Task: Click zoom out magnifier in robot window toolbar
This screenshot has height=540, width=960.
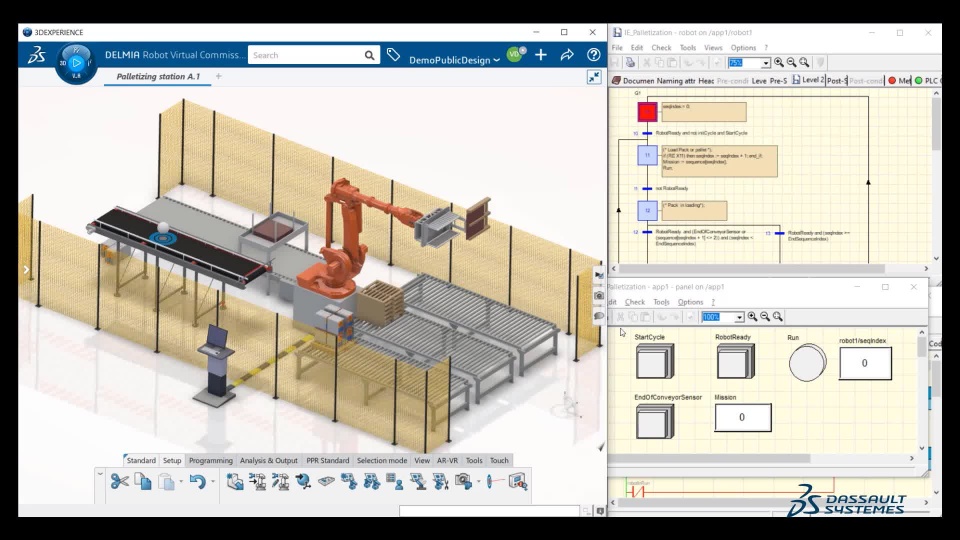Action: pos(792,62)
